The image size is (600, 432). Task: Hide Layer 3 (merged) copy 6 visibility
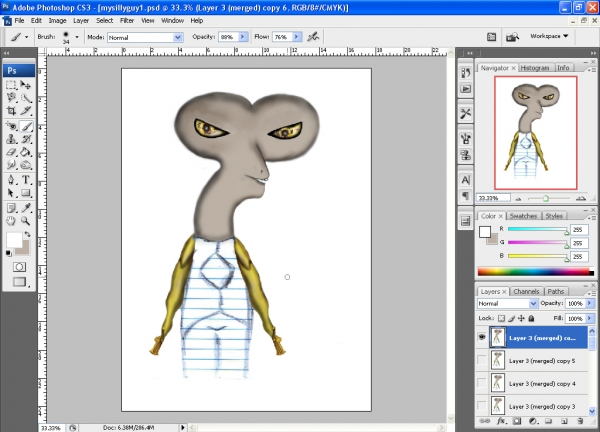tap(482, 337)
